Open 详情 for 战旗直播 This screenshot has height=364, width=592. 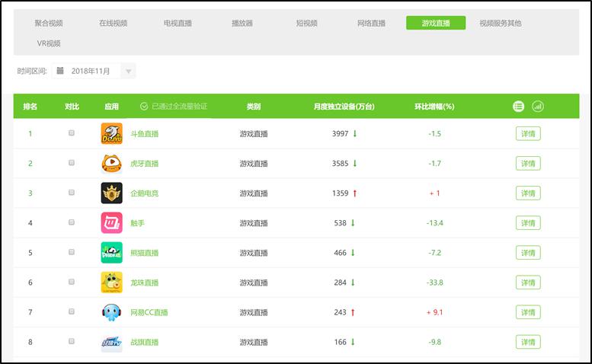tap(528, 342)
